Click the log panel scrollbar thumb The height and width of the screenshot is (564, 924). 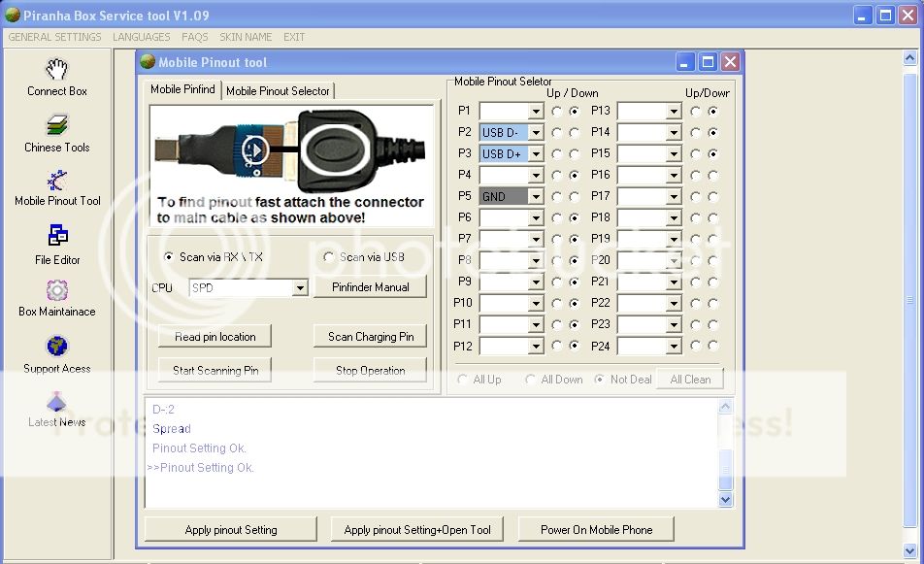click(725, 470)
